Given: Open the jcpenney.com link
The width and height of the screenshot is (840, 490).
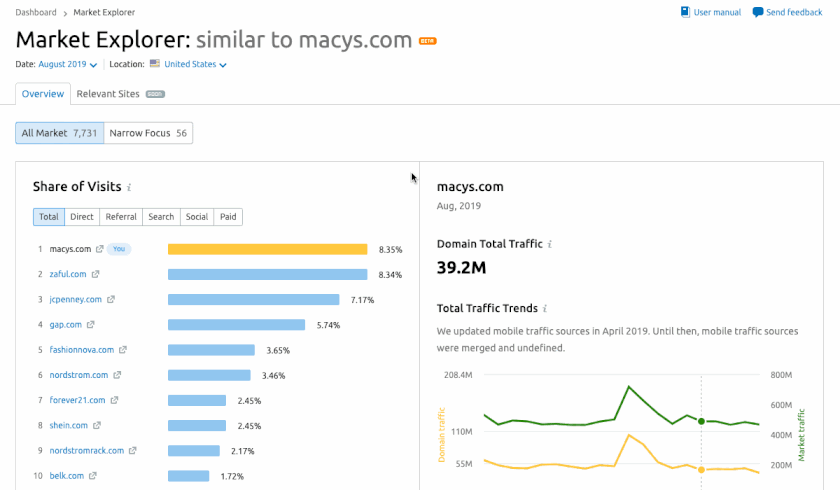Looking at the screenshot, I should 76,299.
